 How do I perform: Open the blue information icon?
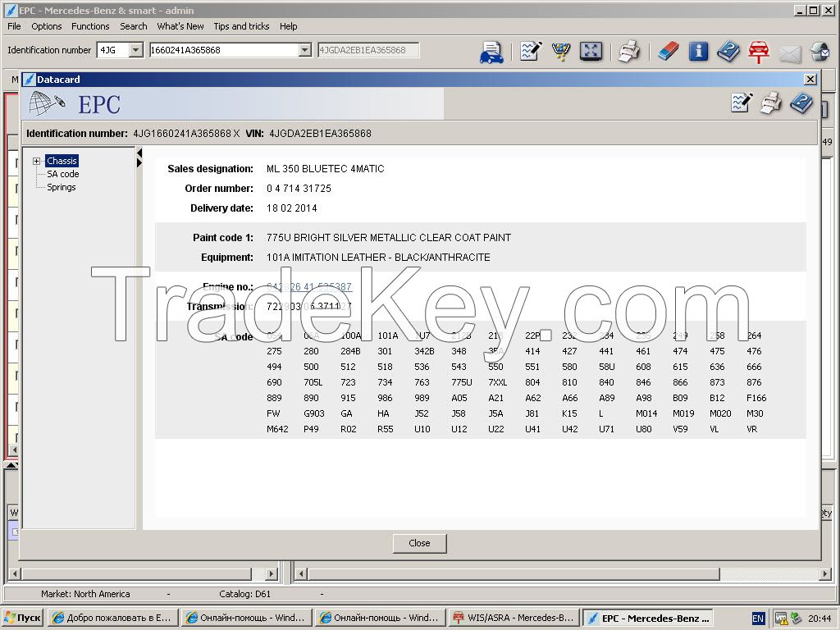(x=698, y=52)
